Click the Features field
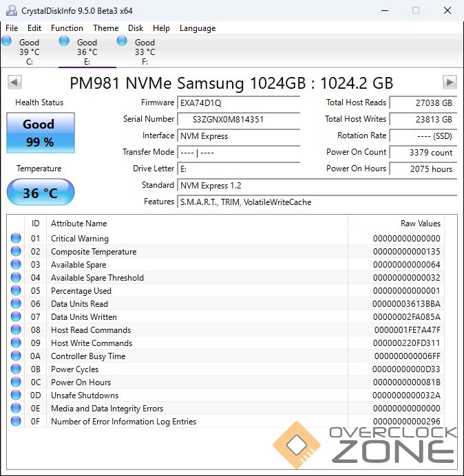 pyautogui.click(x=317, y=202)
